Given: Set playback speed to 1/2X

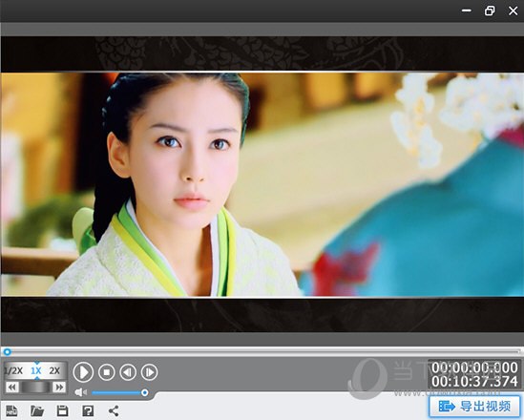Looking at the screenshot, I should click(13, 370).
